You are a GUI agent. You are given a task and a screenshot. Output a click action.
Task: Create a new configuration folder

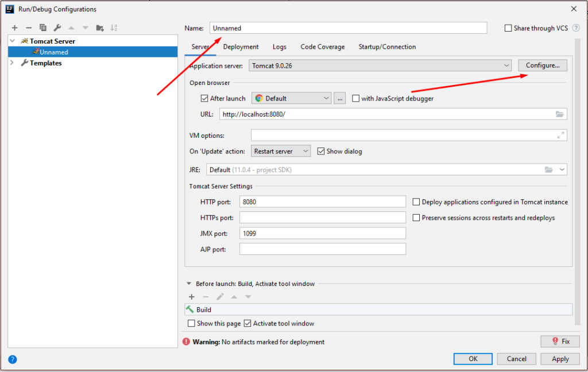coord(100,28)
